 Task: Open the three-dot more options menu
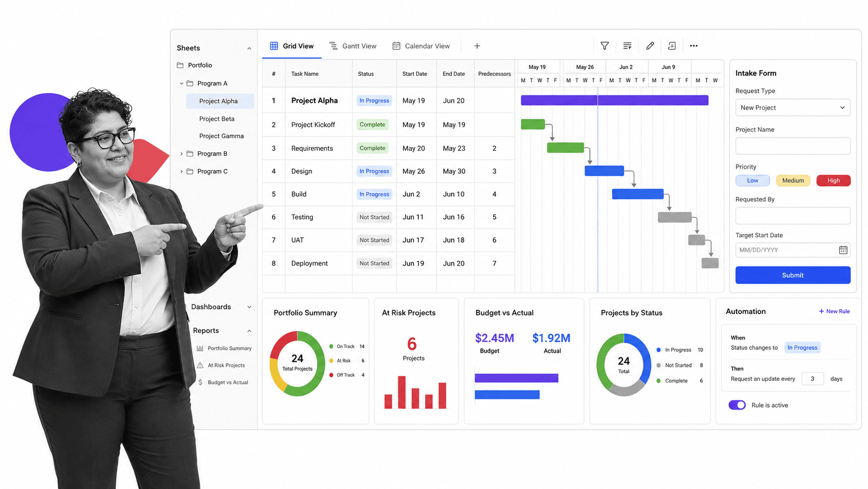coord(694,46)
